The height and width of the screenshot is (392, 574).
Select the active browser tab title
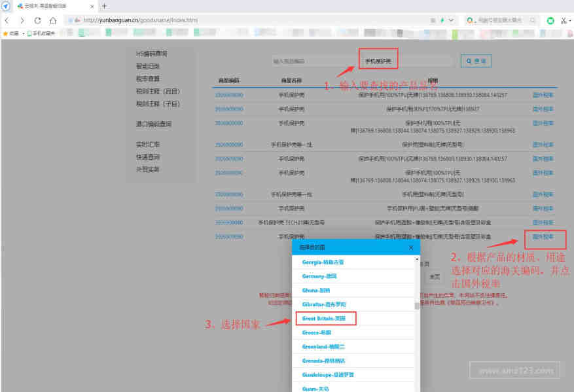(46, 7)
